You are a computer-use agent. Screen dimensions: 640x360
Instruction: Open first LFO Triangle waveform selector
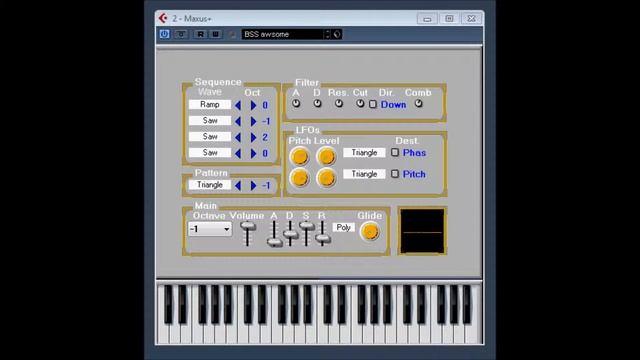click(x=364, y=153)
